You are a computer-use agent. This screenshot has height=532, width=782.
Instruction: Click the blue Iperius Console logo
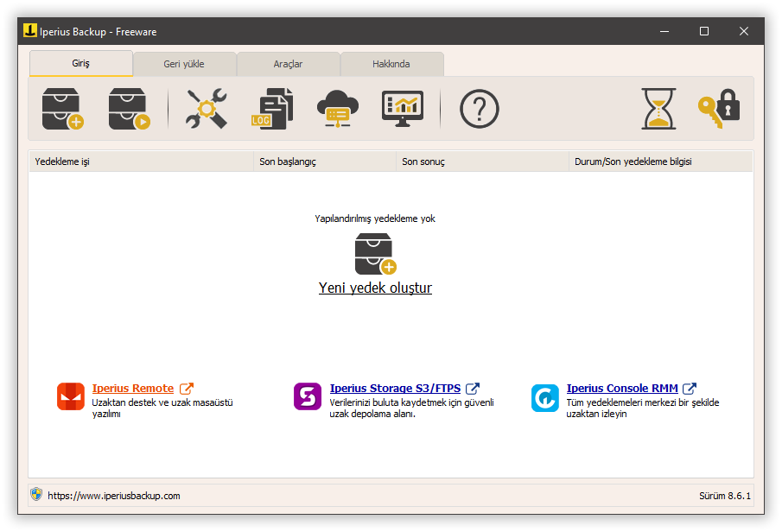click(x=544, y=398)
